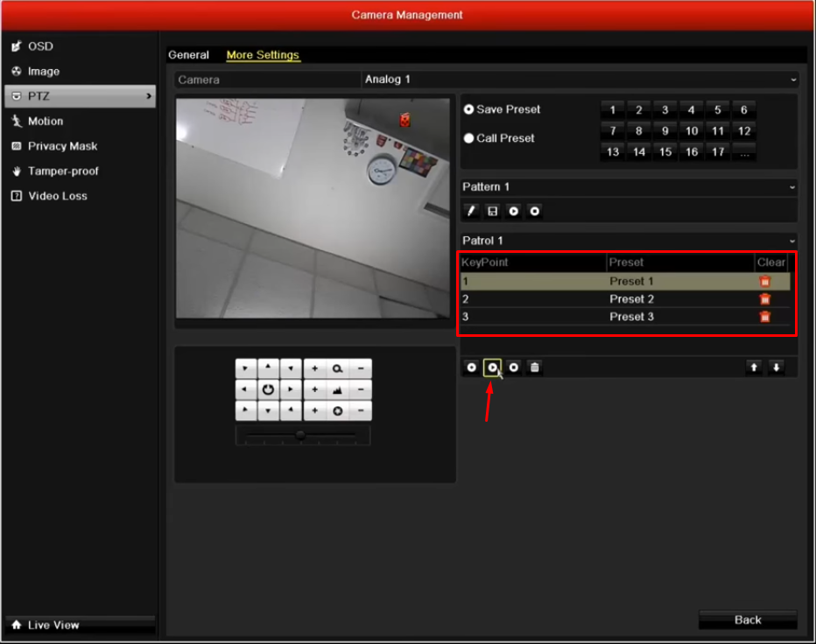The image size is (816, 644).
Task: Return to Live View
Action: pyautogui.click(x=81, y=625)
